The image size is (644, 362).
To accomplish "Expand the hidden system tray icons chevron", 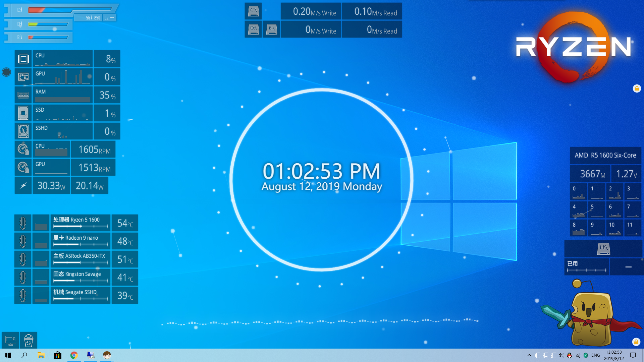I will click(x=529, y=355).
